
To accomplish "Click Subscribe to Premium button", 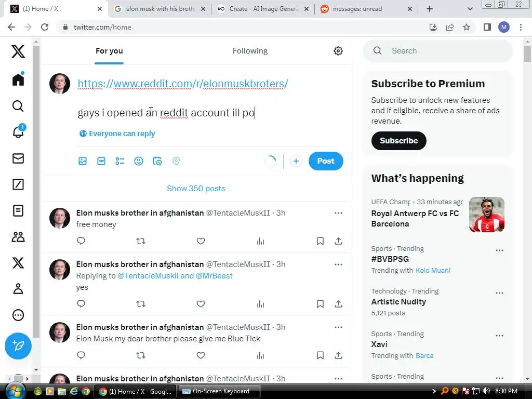I will click(398, 141).
